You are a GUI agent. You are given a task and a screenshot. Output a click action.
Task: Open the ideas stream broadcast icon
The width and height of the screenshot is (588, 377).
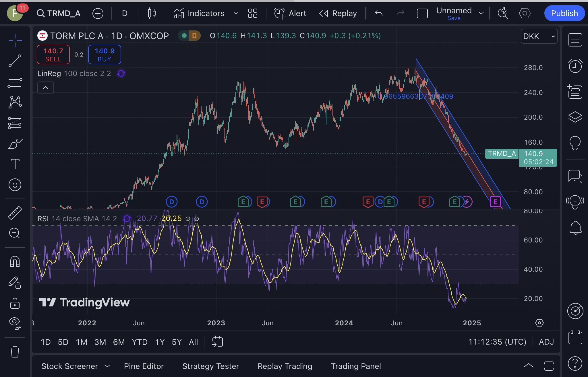click(575, 202)
